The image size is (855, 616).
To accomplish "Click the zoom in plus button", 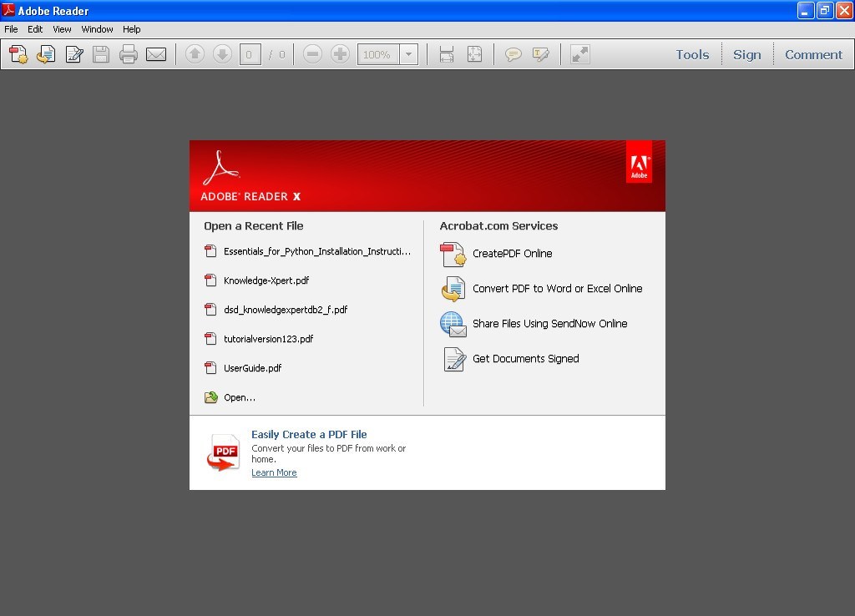I will click(340, 55).
